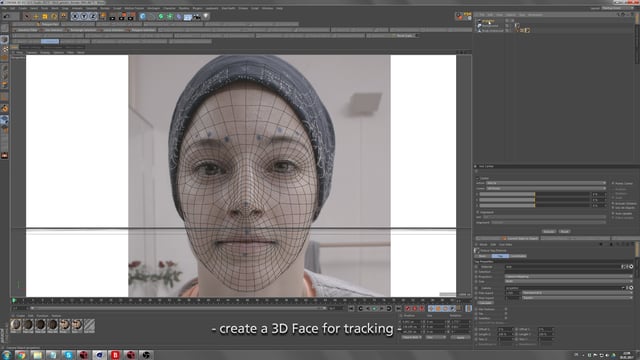Click the Undo arrow icon in top toolbar
The height and width of the screenshot is (360, 640).
(x=7, y=16)
